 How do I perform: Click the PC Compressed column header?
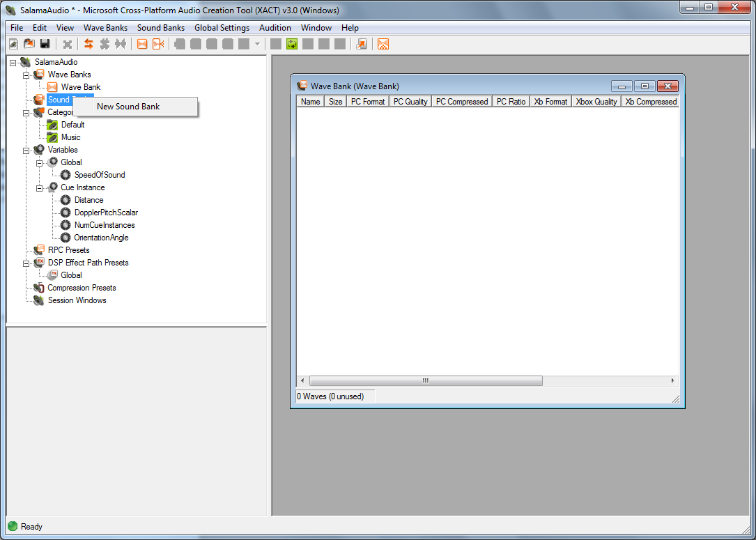click(462, 101)
